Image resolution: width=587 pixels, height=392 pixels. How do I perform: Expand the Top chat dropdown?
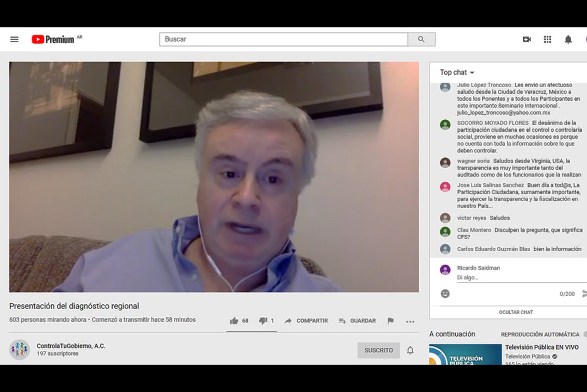[457, 72]
